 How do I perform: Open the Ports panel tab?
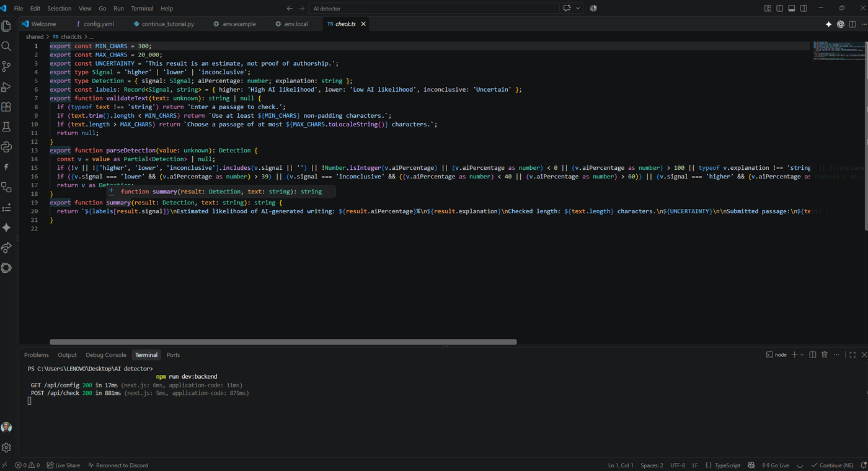(173, 354)
